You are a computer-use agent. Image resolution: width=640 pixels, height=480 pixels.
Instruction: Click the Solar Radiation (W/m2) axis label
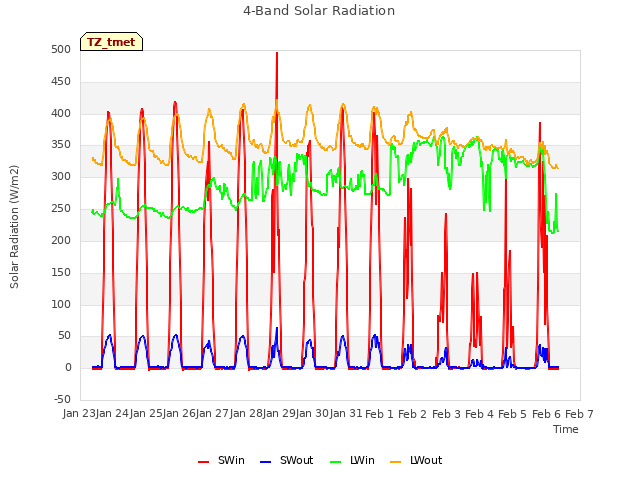point(14,227)
